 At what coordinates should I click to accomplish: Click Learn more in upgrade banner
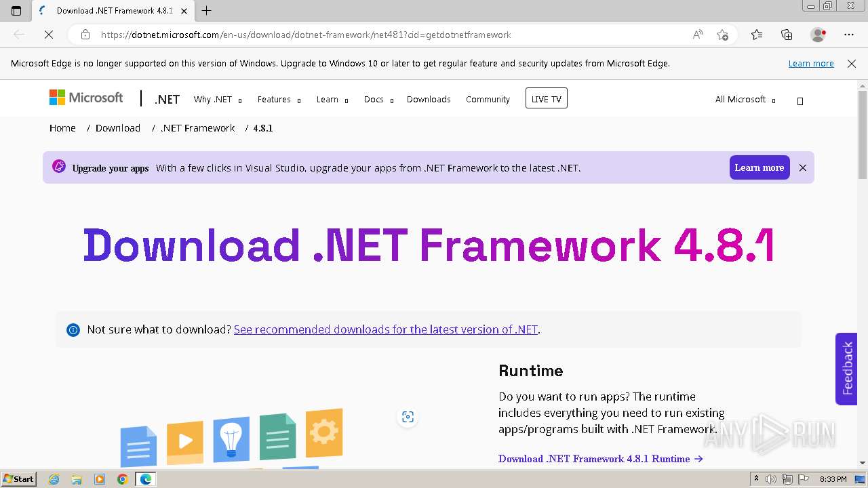tap(759, 167)
